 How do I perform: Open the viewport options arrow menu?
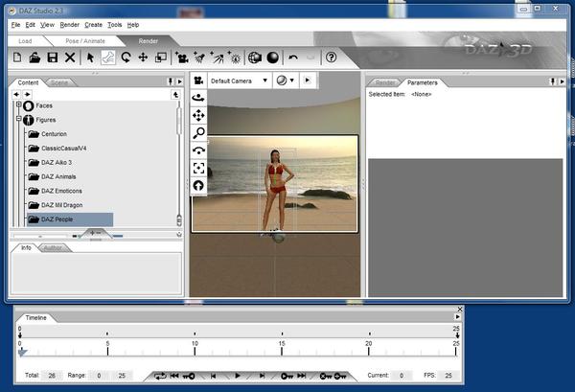coord(308,80)
